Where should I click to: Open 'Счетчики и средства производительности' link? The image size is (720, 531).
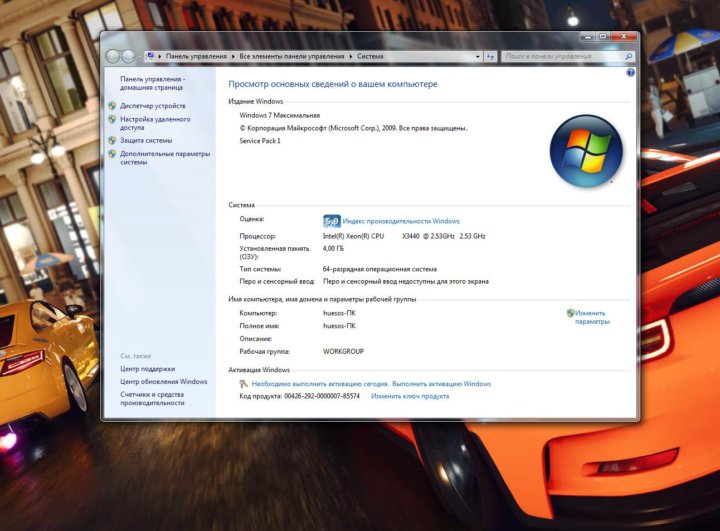click(152, 399)
